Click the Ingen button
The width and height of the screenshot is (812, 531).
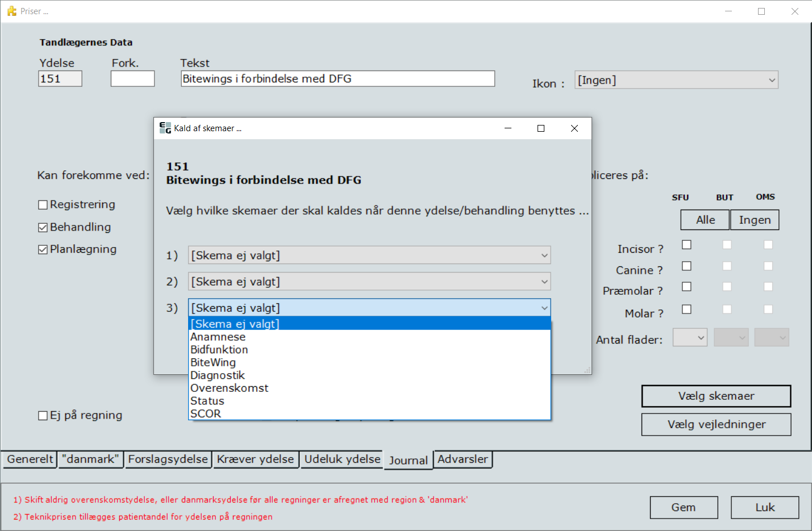click(755, 220)
